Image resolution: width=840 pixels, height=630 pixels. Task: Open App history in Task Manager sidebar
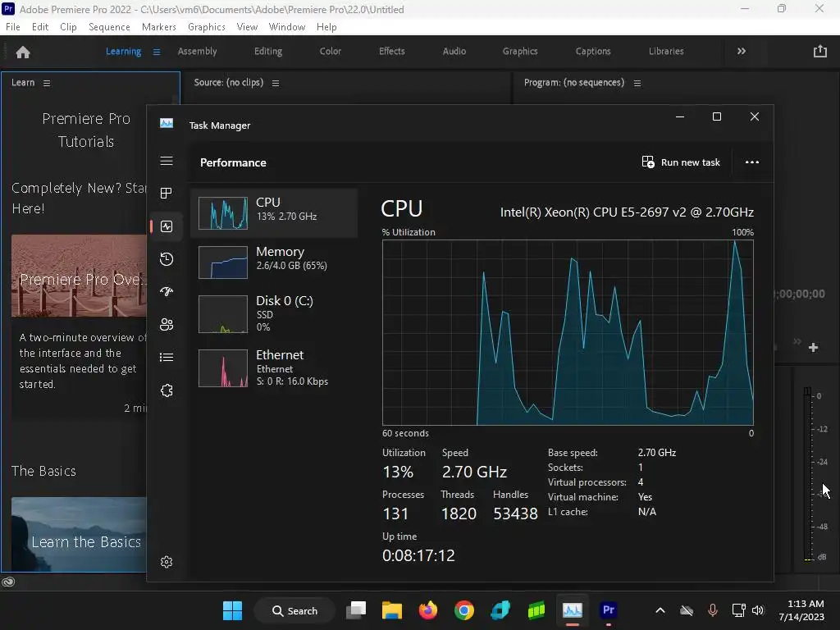[167, 259]
